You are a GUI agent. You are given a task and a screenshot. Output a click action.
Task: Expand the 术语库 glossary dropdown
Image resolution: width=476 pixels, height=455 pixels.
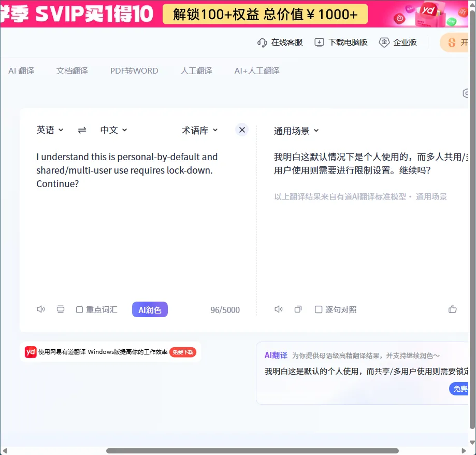pos(200,130)
